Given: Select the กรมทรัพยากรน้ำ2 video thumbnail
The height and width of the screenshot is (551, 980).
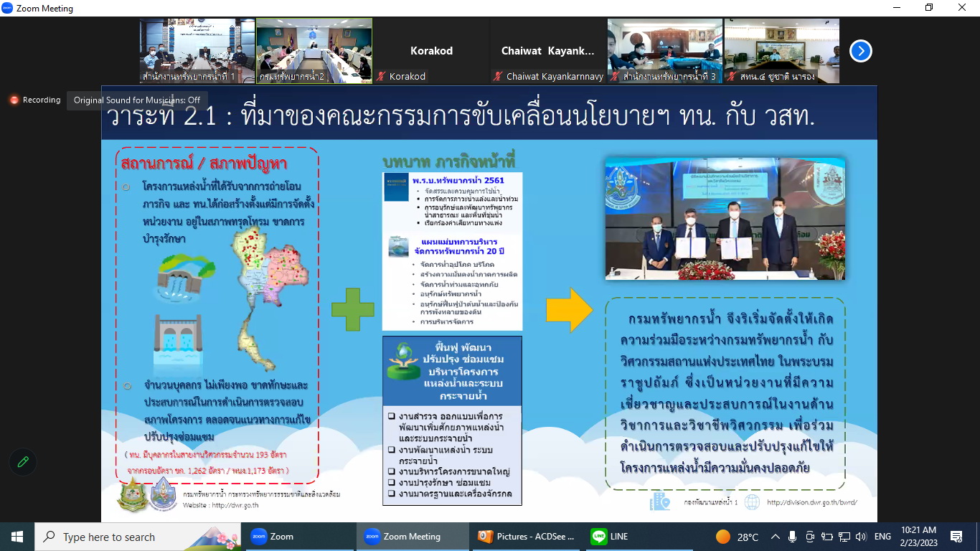Looking at the screenshot, I should [x=314, y=51].
